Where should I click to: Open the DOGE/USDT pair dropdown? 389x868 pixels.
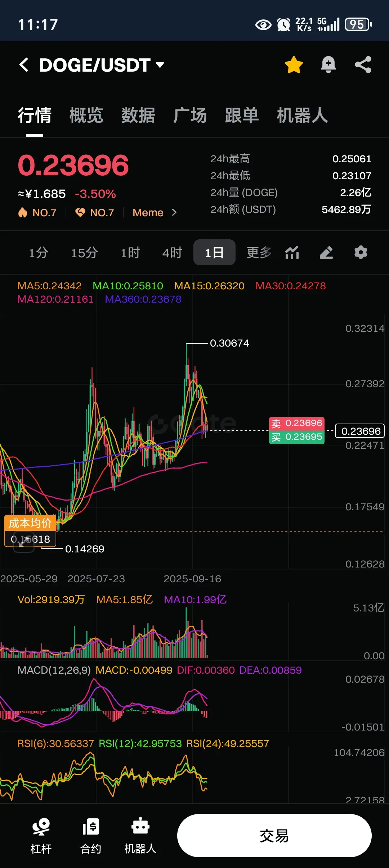pyautogui.click(x=102, y=65)
